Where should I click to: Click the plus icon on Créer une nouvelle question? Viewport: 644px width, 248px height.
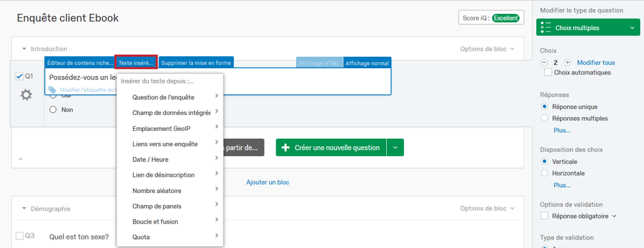[x=286, y=147]
